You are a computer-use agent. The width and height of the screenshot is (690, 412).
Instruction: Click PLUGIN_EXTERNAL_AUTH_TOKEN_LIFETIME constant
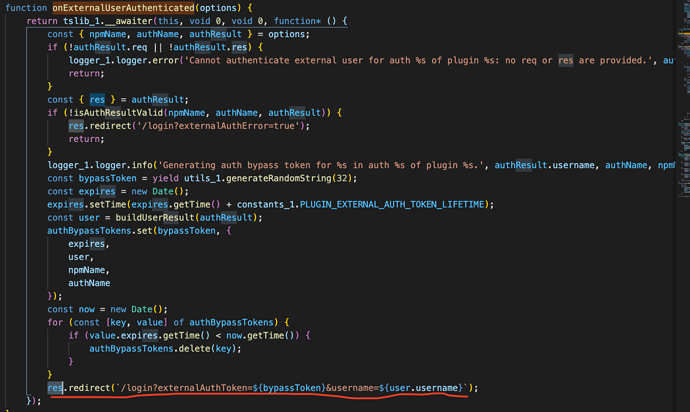pos(392,205)
